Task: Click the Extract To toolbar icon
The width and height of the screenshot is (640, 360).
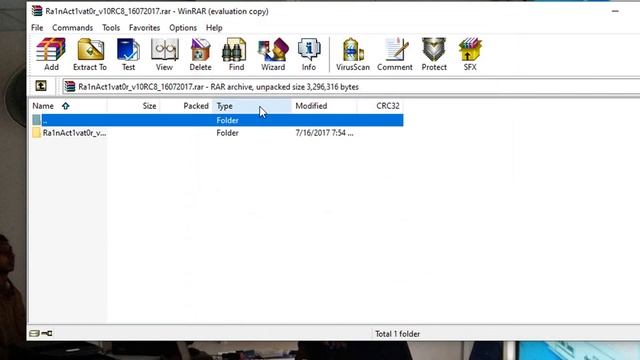Action: 90,54
